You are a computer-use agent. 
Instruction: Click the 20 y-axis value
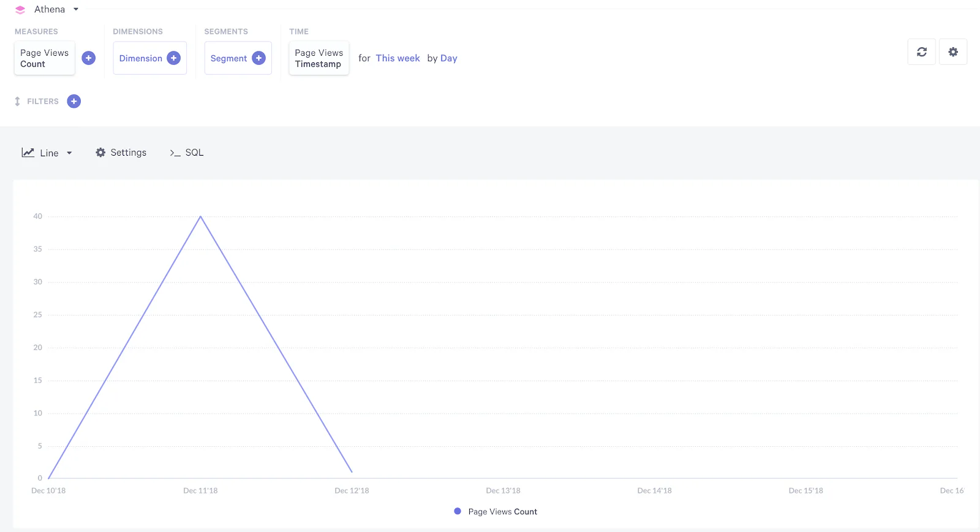[38, 348]
